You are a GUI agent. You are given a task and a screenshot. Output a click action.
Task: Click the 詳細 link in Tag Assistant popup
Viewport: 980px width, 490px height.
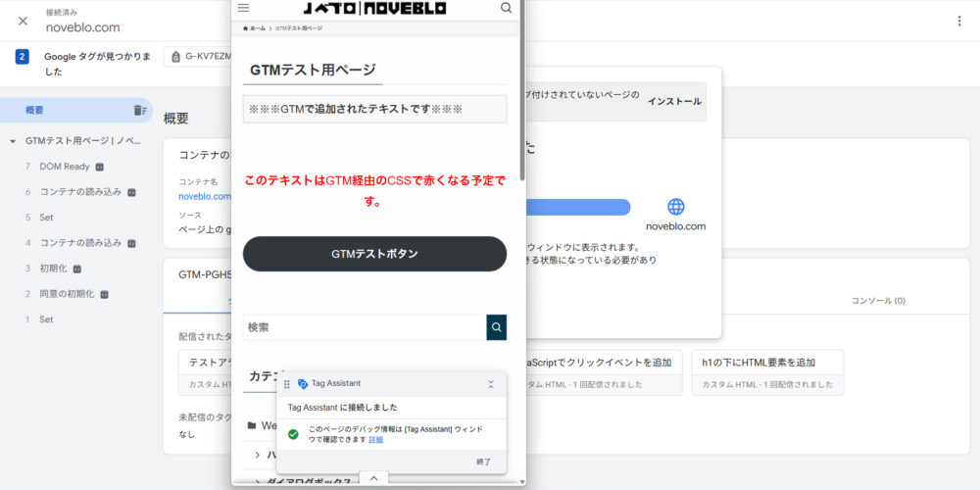click(x=375, y=440)
